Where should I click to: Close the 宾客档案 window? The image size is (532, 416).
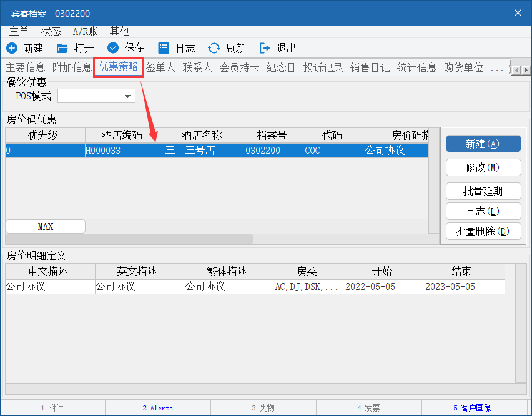click(518, 13)
